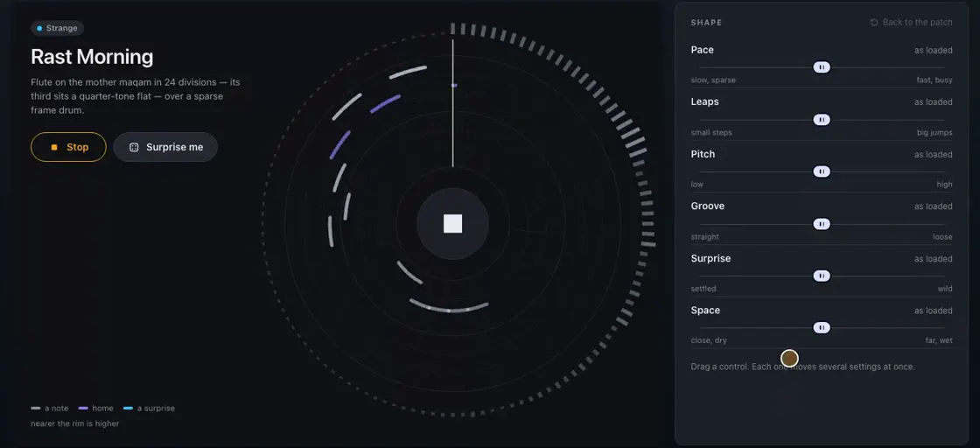
Task: Click the Stop button
Action: (68, 147)
